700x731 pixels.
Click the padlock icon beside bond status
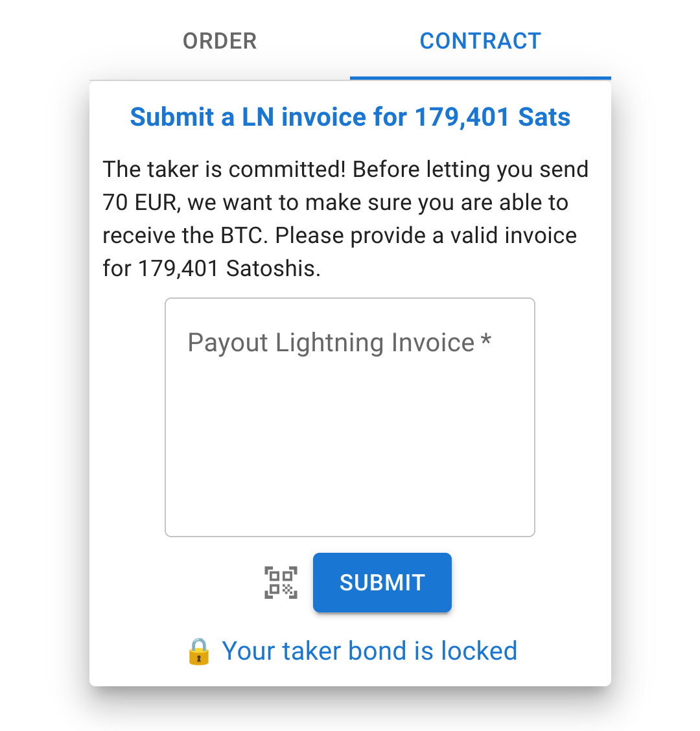coord(199,651)
